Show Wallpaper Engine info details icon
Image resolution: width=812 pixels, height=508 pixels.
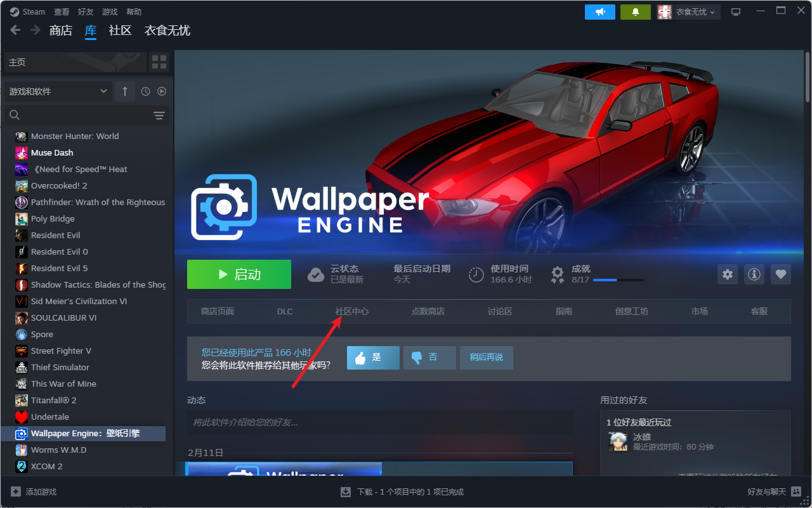(754, 274)
